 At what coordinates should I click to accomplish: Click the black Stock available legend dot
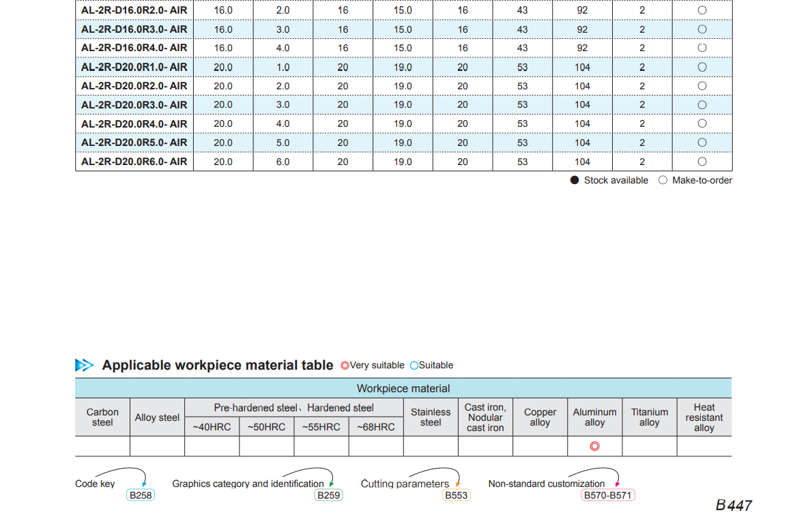pyautogui.click(x=575, y=180)
